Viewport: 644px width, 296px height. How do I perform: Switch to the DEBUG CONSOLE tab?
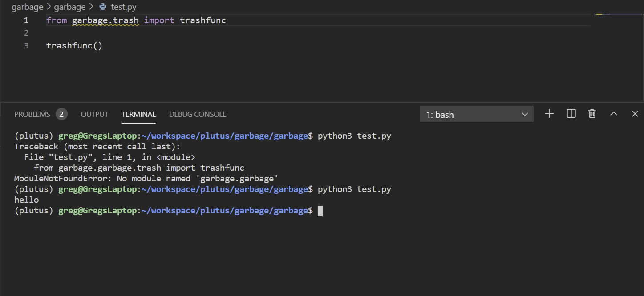pyautogui.click(x=197, y=114)
